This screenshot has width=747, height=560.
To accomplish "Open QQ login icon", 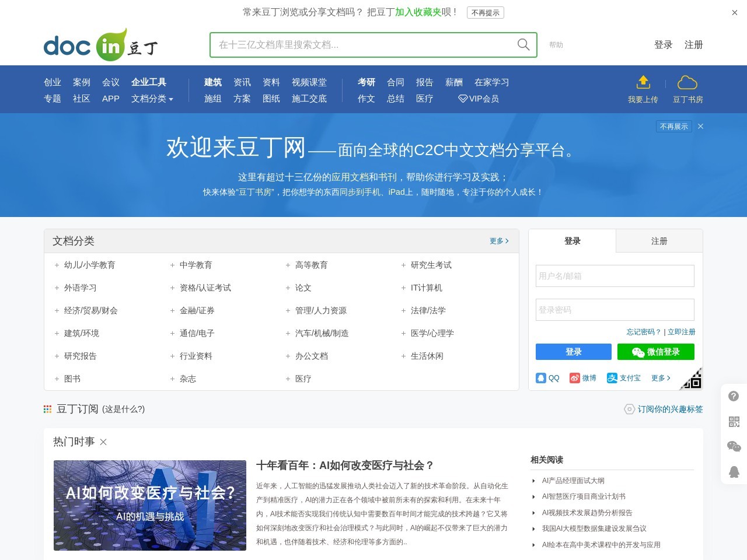I will pyautogui.click(x=541, y=377).
